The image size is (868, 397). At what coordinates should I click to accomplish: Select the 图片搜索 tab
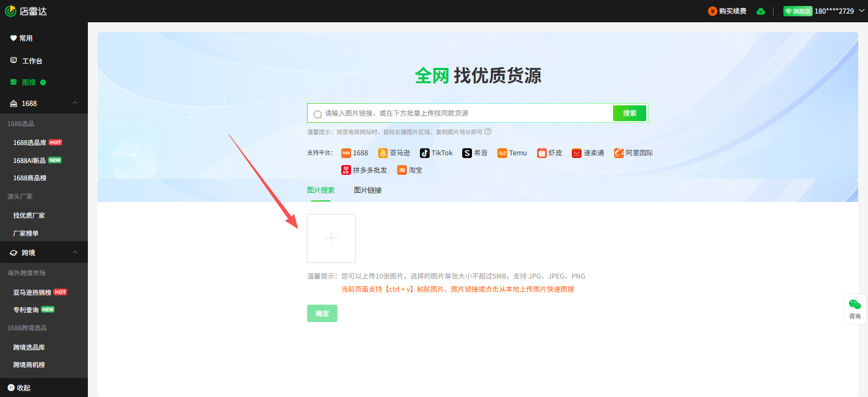click(321, 190)
